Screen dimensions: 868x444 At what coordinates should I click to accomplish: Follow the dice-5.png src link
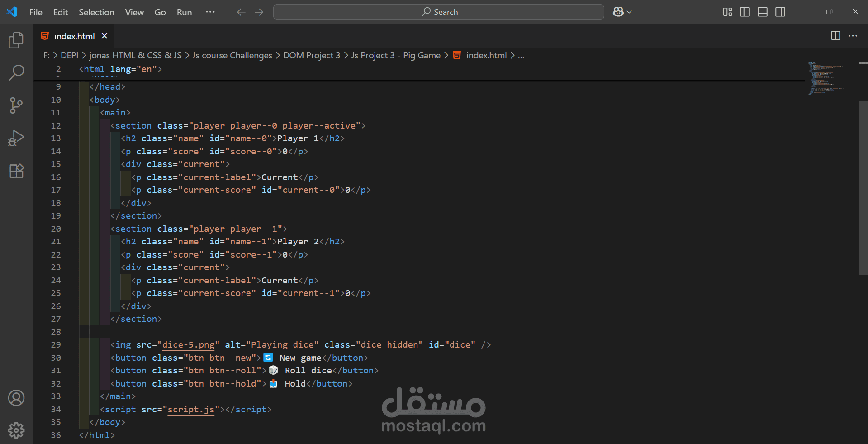coord(188,344)
